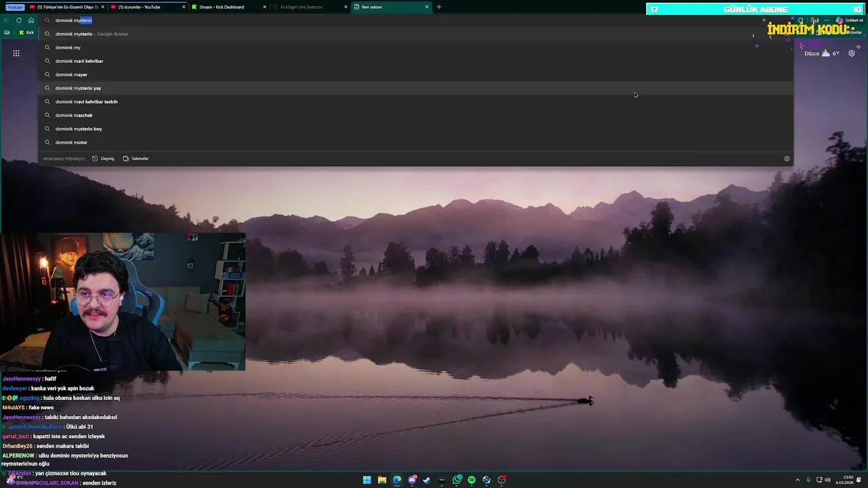This screenshot has width=868, height=488.
Task: Open suggestion dropdown settings gear
Action: tap(787, 159)
